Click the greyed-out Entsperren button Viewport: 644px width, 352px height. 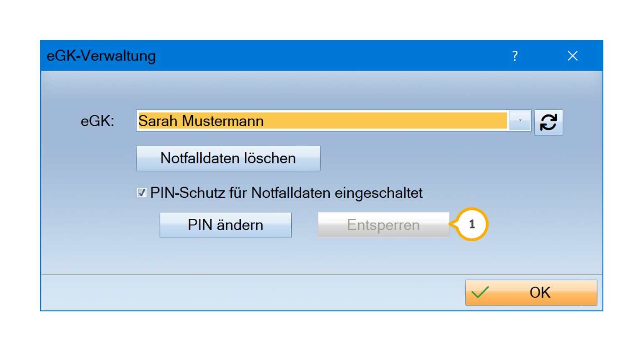(383, 225)
